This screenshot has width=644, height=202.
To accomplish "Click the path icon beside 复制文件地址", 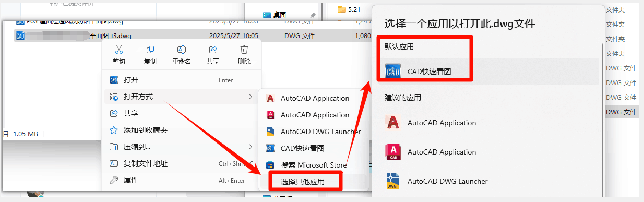I will 114,163.
